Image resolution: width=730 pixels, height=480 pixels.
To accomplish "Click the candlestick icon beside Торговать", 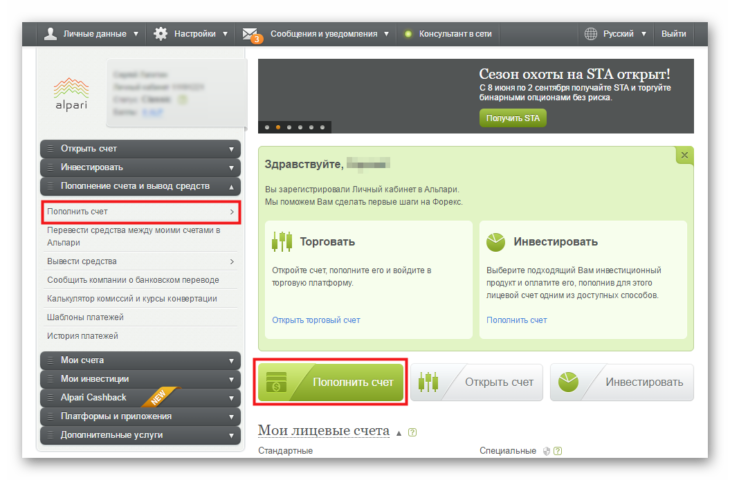I will click(282, 242).
